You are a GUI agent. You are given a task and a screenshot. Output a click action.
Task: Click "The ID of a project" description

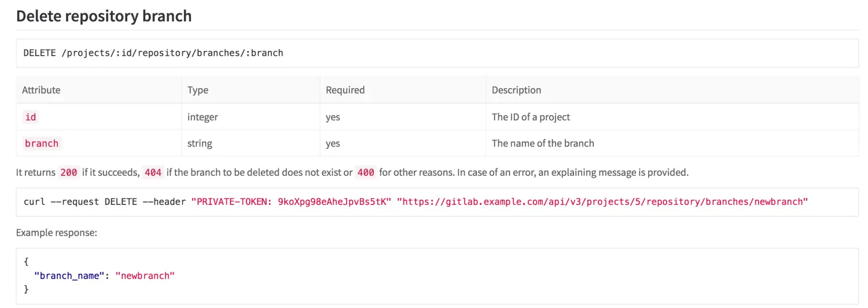click(x=531, y=117)
